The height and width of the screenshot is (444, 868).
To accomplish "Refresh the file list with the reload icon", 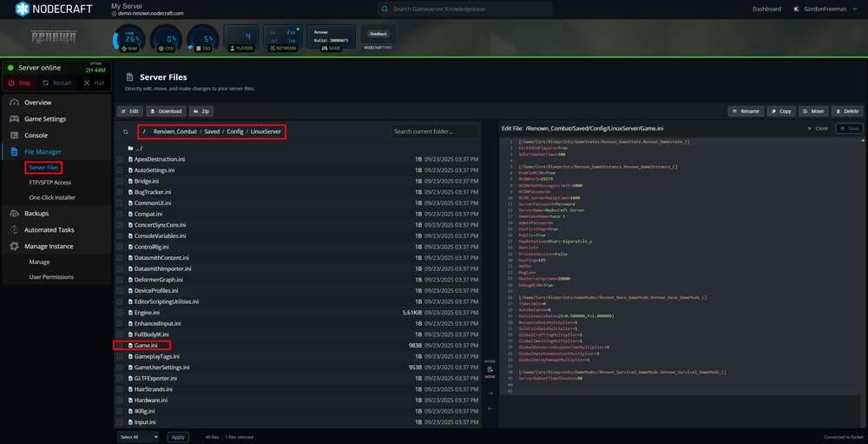I will [126, 132].
